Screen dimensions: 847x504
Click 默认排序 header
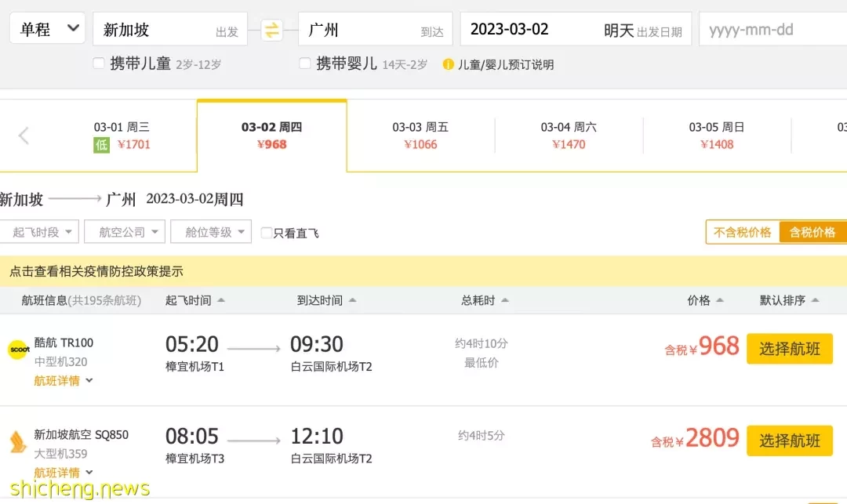coord(782,300)
